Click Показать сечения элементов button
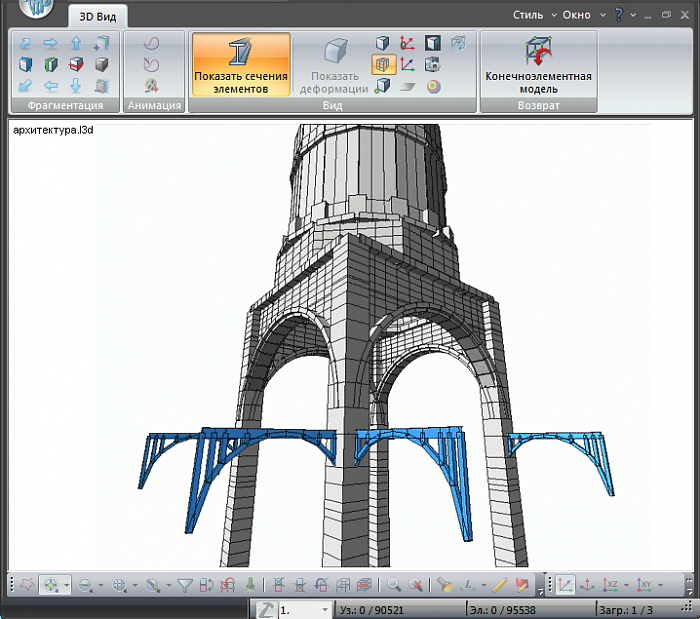 [x=241, y=65]
